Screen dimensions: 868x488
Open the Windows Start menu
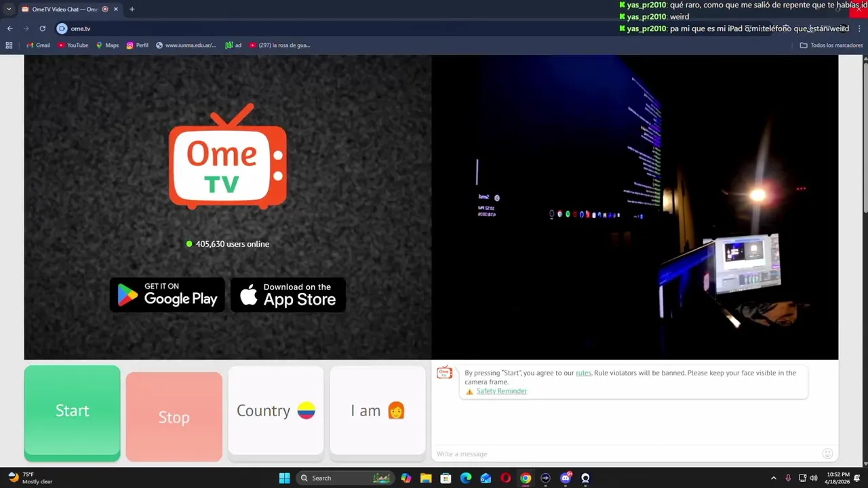pyautogui.click(x=284, y=478)
